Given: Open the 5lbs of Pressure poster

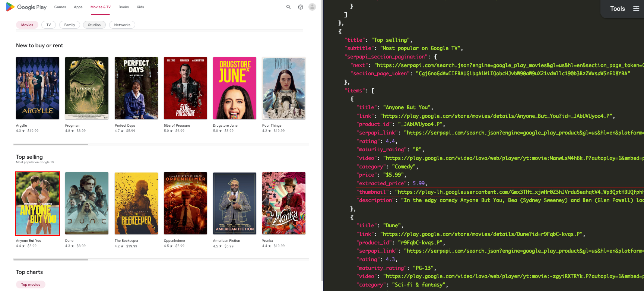Looking at the screenshot, I should click(x=185, y=88).
